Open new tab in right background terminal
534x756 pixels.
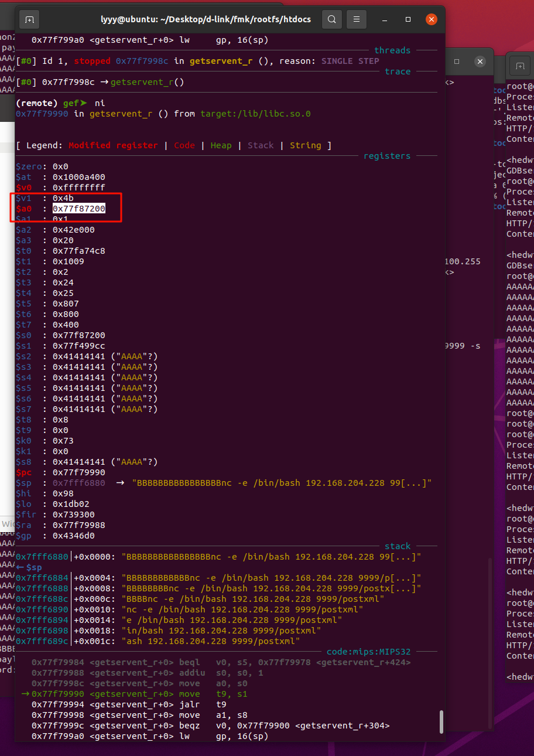(x=520, y=66)
